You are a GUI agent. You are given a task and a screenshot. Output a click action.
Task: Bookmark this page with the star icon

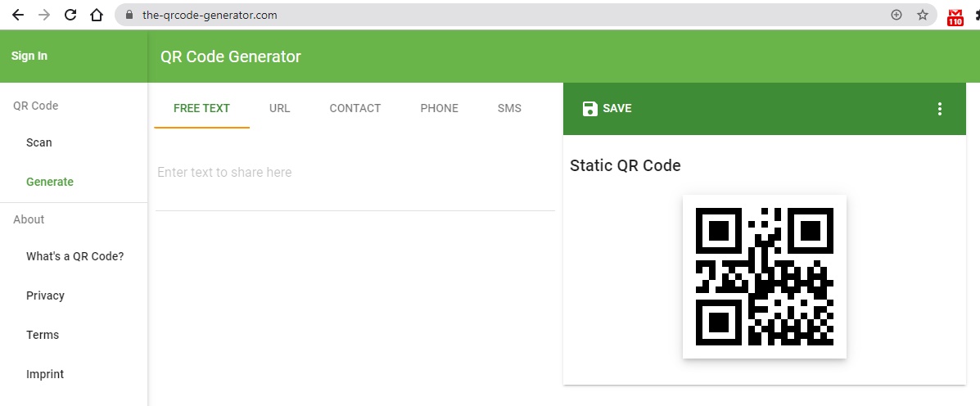point(923,15)
